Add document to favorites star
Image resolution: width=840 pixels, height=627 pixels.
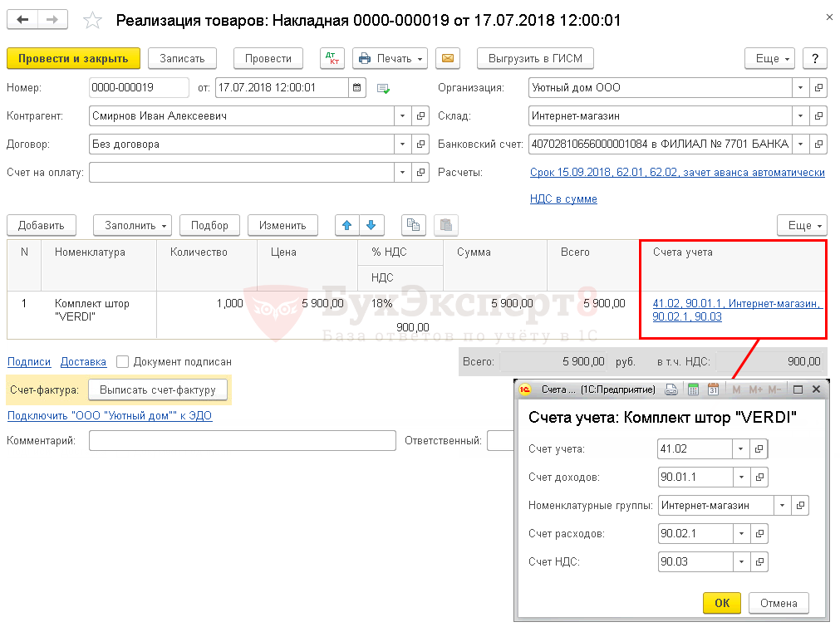[93, 21]
